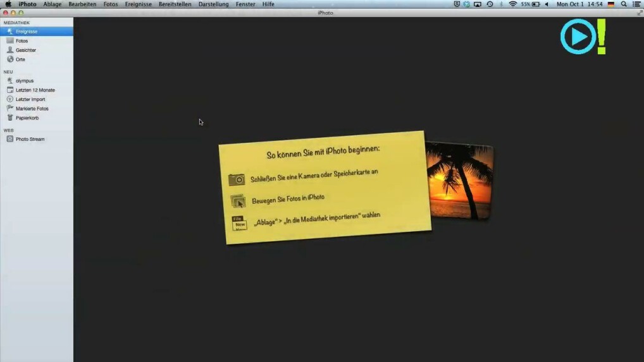This screenshot has width=644, height=362.
Task: Click the sunset palm tree photo thumbnail
Action: tap(459, 180)
